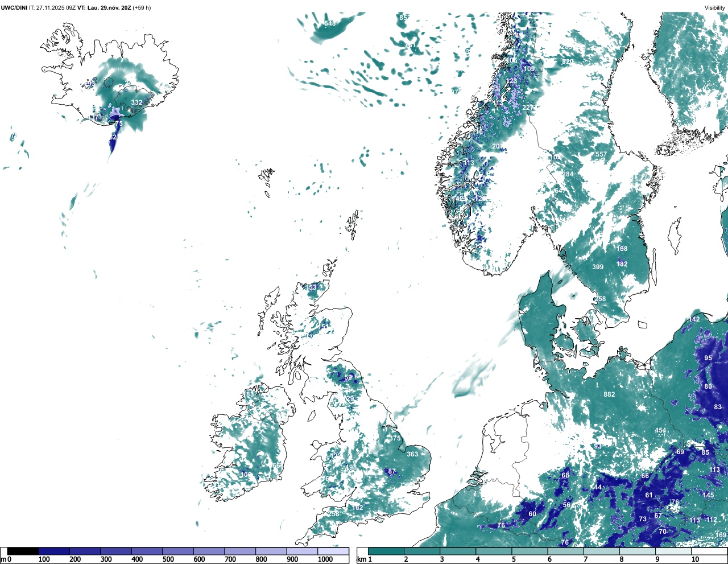Click the '162' value over southern England
The image size is (728, 564).
[x=357, y=508]
